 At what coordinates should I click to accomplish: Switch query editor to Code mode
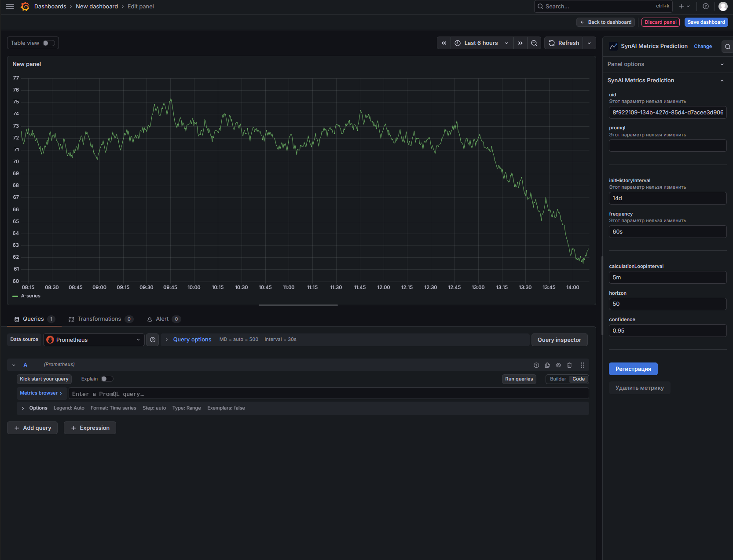(x=579, y=379)
